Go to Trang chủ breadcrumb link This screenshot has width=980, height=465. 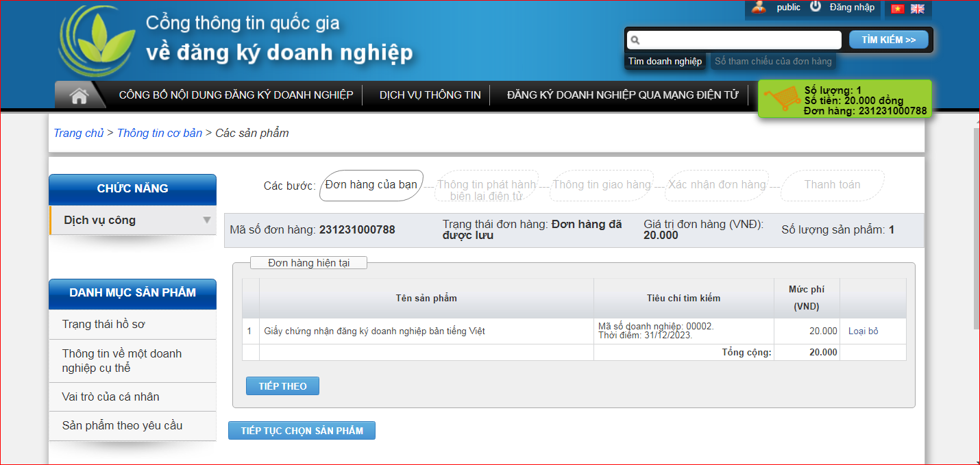[x=79, y=133]
